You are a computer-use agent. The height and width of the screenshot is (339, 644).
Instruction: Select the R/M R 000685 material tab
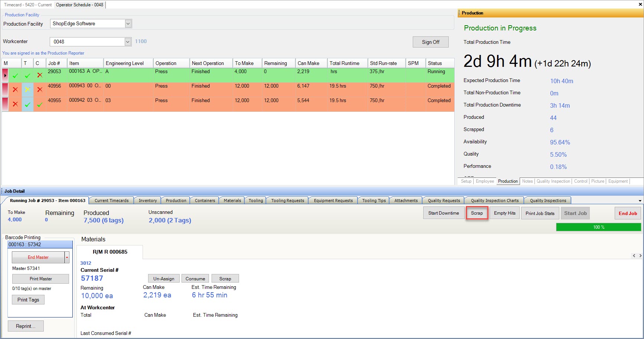110,252
